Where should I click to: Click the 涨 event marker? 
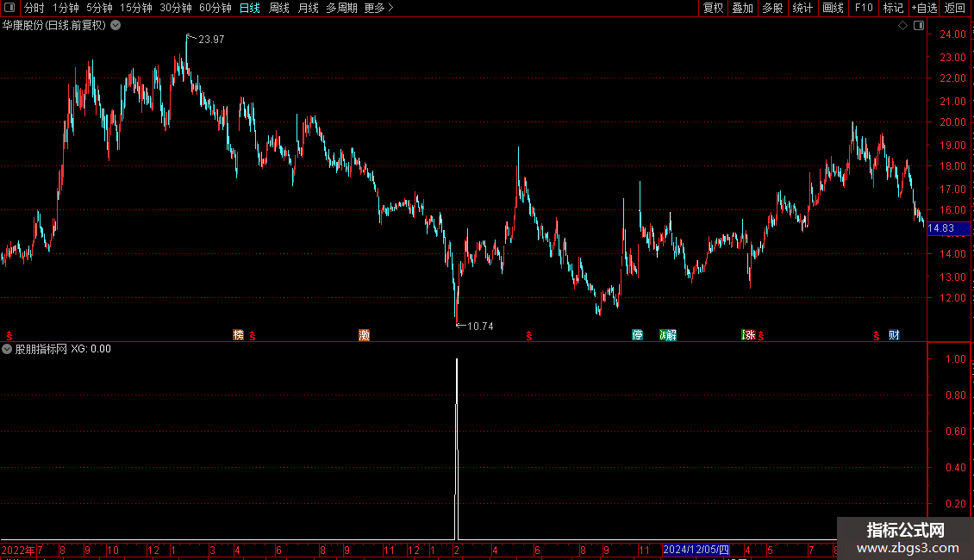click(x=748, y=335)
